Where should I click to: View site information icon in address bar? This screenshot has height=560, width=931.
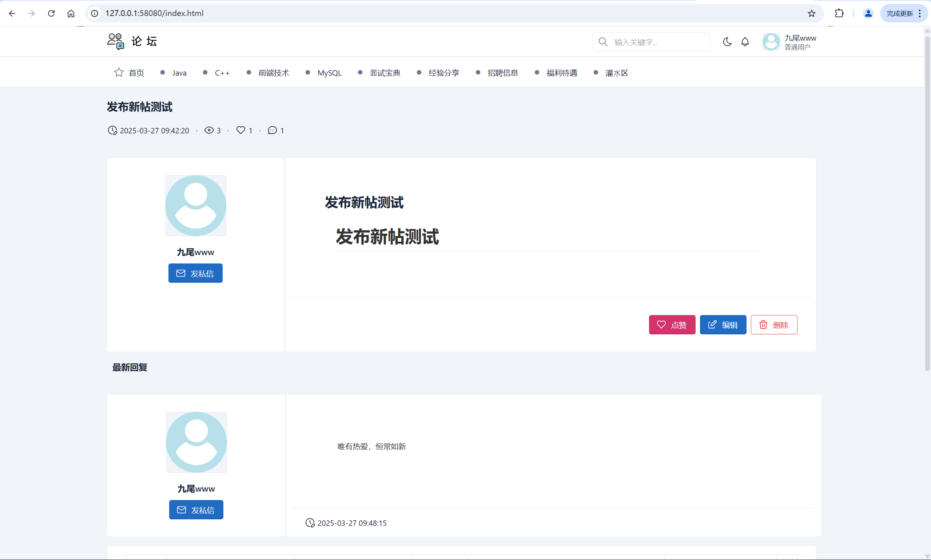95,13
